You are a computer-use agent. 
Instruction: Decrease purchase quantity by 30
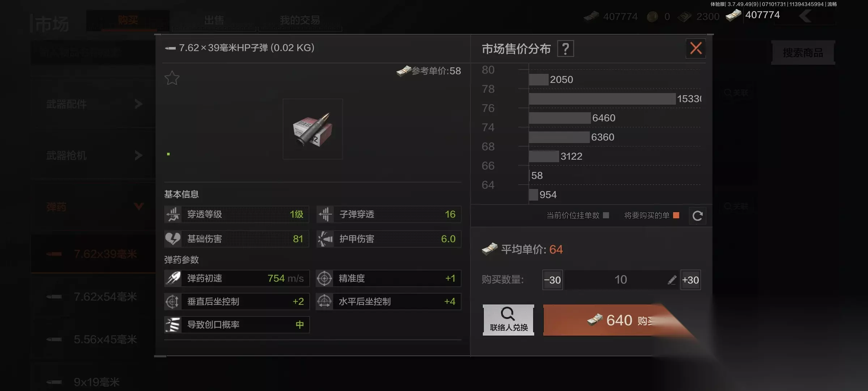[x=552, y=280]
